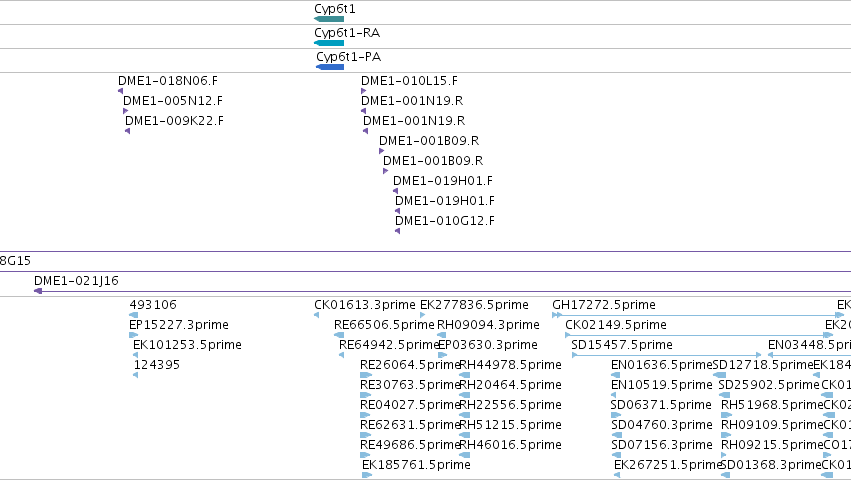Select the GH17272.5prime spanning feature line
The height and width of the screenshot is (480, 851).
click(x=698, y=315)
